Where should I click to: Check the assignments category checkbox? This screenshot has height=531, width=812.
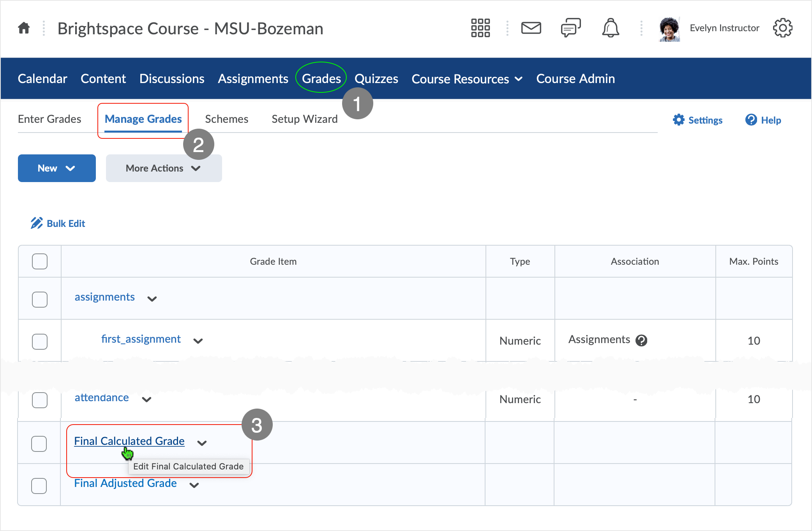pos(40,299)
